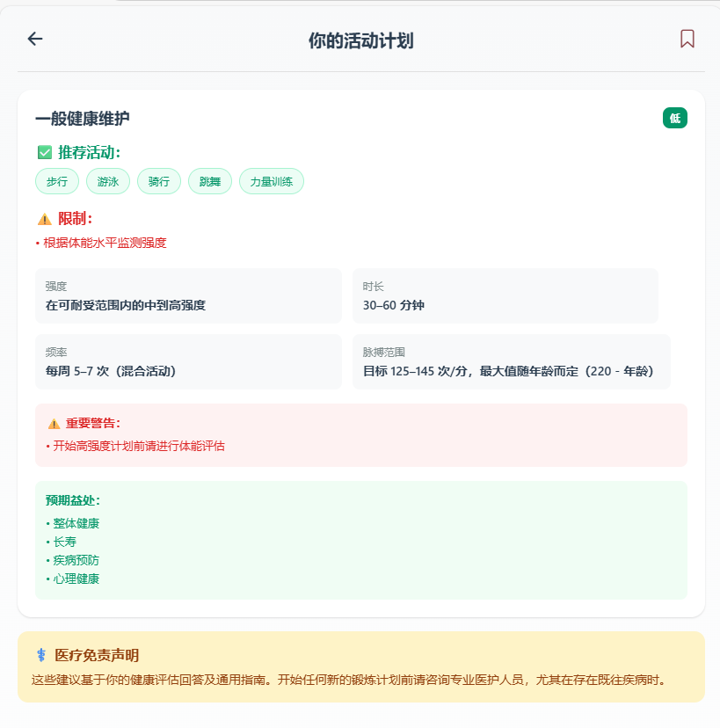The width and height of the screenshot is (720, 728).
Task: Click the warning triangle beside 限制
Action: pos(45,219)
